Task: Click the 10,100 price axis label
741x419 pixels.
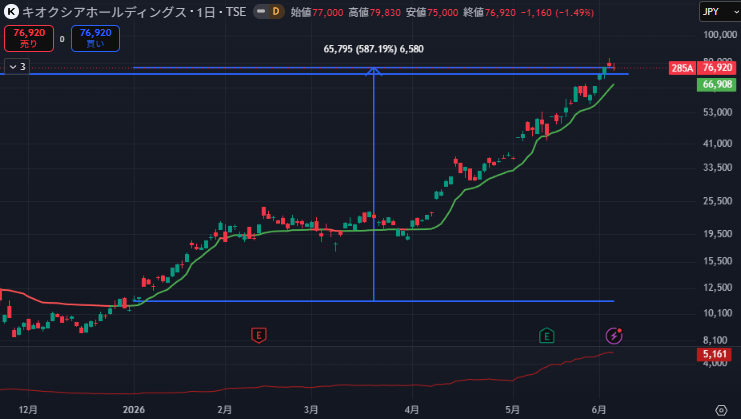Action: (x=717, y=313)
